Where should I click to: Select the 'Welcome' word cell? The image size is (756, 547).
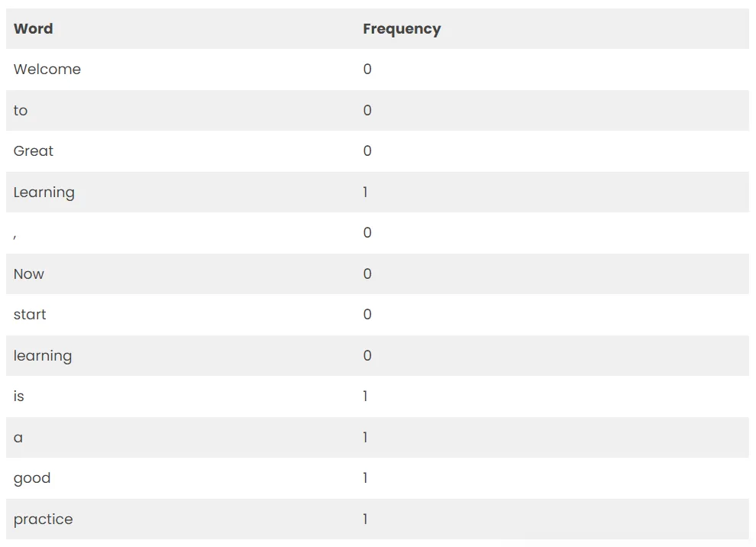point(47,70)
